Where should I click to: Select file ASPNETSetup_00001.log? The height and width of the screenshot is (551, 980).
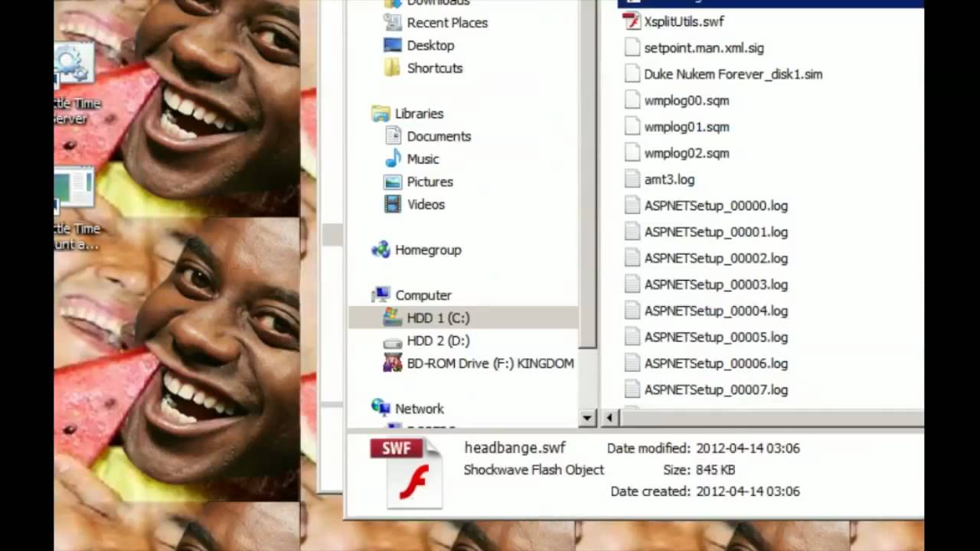tap(716, 232)
